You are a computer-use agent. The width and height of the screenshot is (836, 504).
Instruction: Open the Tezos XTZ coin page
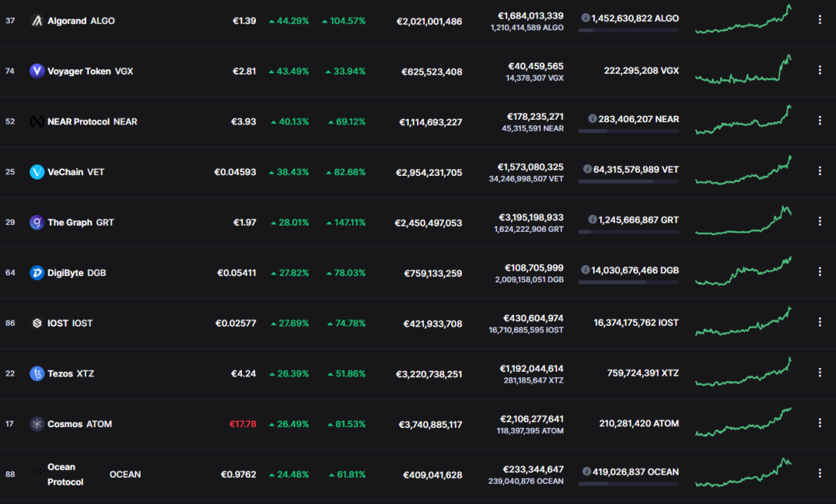(71, 373)
